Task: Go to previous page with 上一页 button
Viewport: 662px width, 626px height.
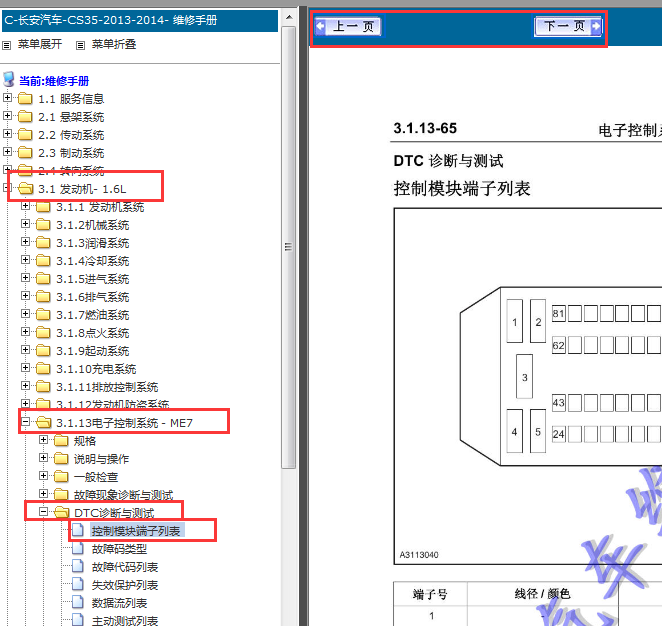Action: click(x=348, y=27)
